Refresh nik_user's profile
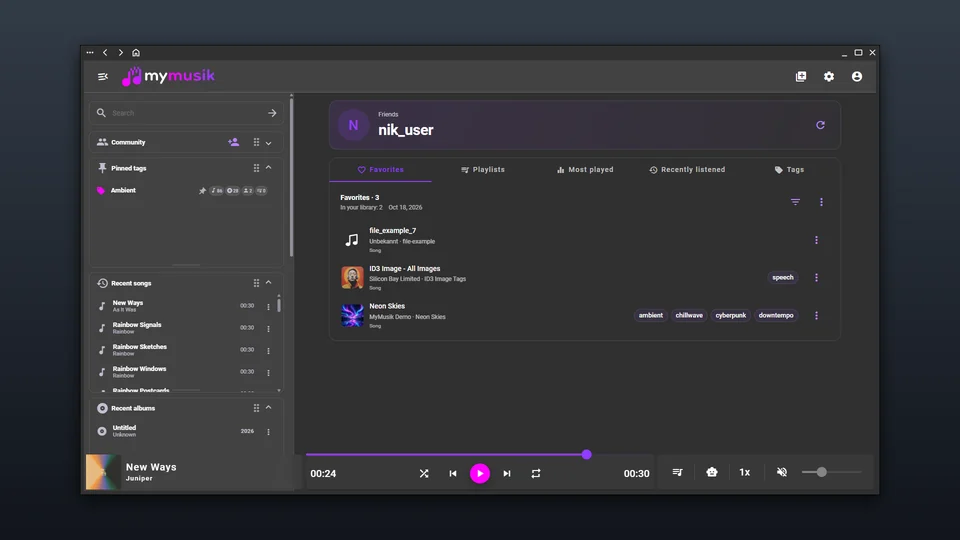 pos(820,125)
